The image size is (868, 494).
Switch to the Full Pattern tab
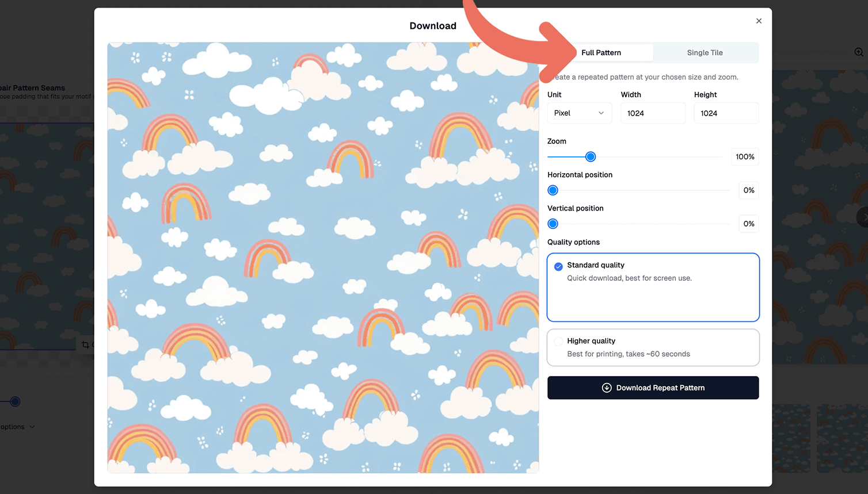[601, 53]
